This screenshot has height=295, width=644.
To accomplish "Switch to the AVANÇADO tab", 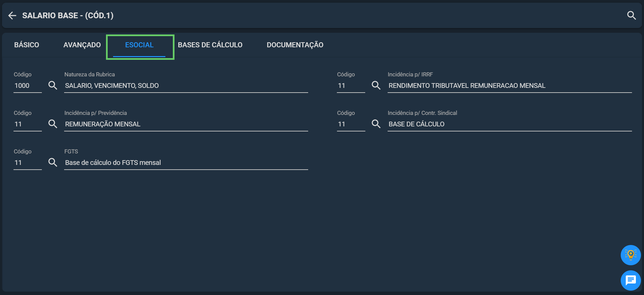I will coord(82,45).
